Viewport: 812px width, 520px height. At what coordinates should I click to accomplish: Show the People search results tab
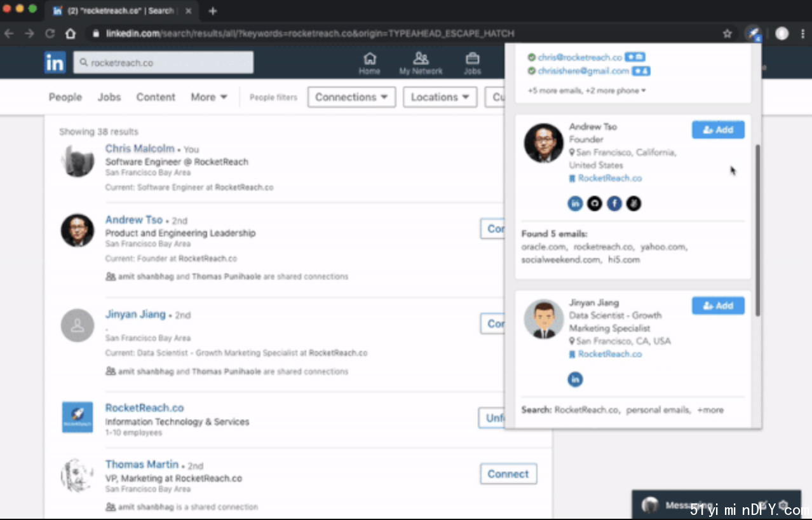pos(65,97)
